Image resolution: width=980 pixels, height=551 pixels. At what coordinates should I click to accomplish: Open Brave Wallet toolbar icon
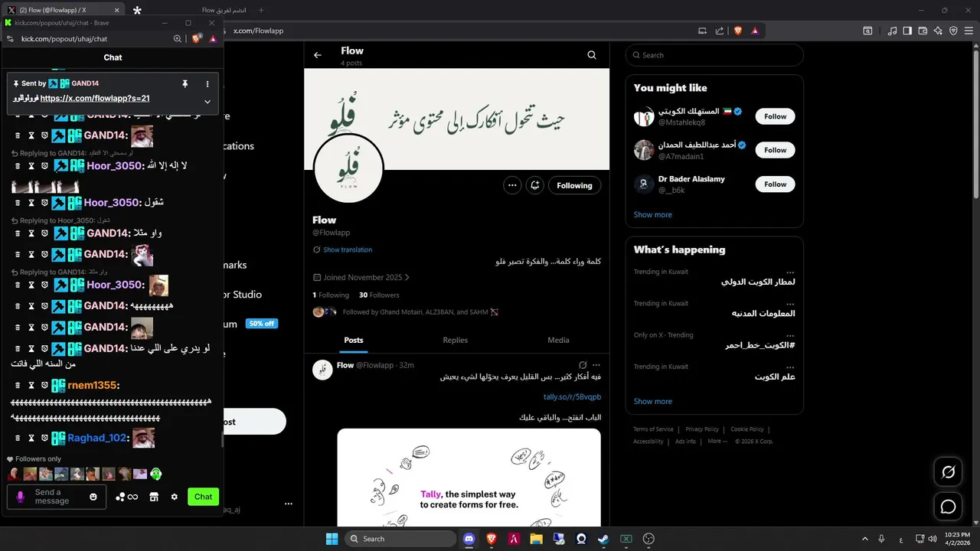923,31
